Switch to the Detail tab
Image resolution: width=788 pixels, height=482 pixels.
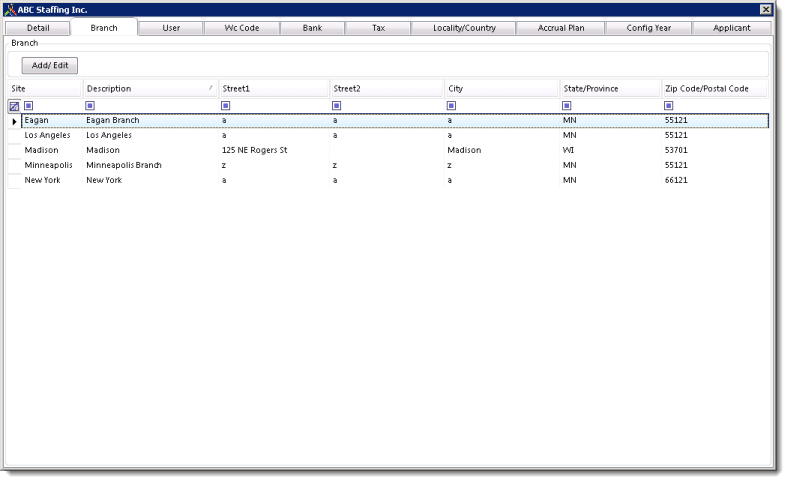37,28
